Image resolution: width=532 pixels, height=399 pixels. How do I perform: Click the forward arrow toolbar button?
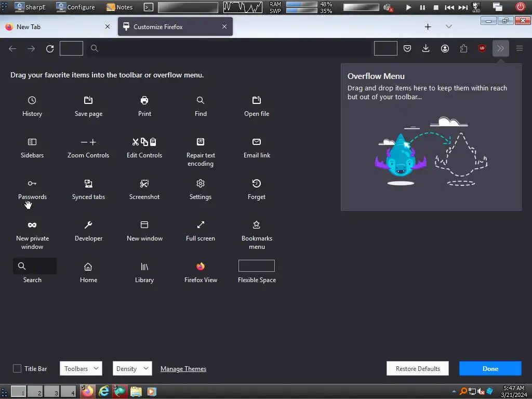pos(31,48)
